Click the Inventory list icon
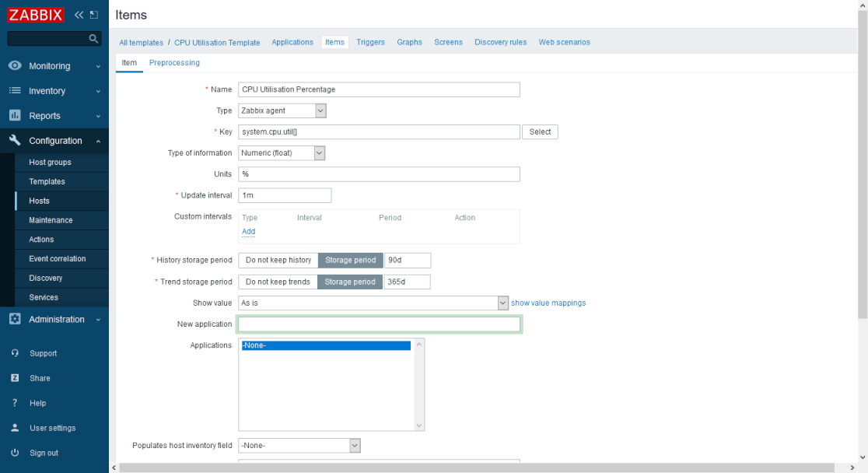The height and width of the screenshot is (473, 868). click(15, 90)
